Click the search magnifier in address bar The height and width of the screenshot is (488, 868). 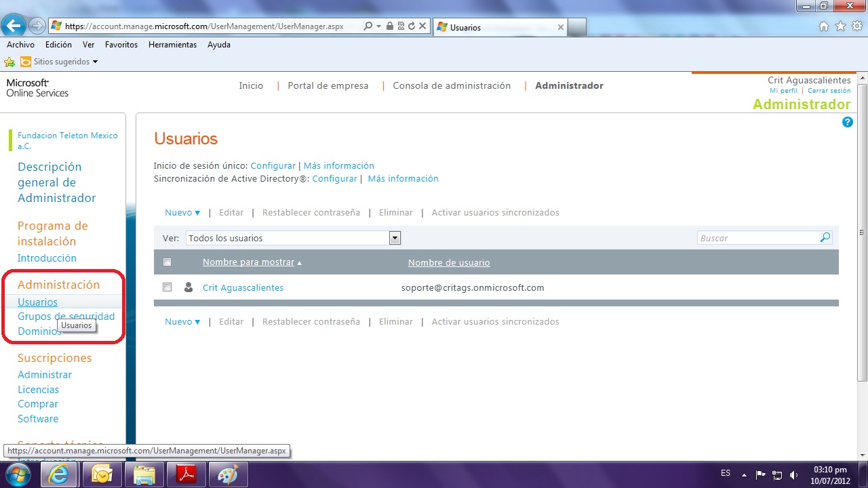368,26
